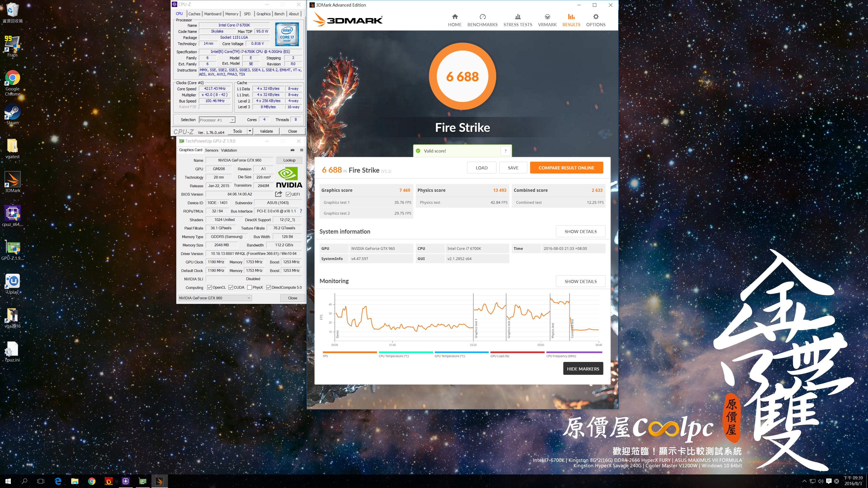Show System information details
The image size is (868, 488).
tap(580, 231)
